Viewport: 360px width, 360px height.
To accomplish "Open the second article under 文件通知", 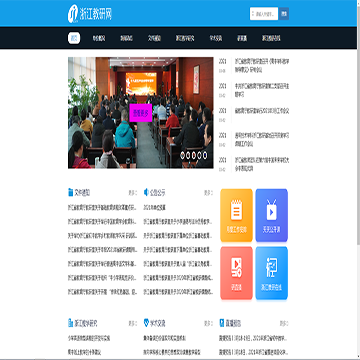I will [x=102, y=221].
